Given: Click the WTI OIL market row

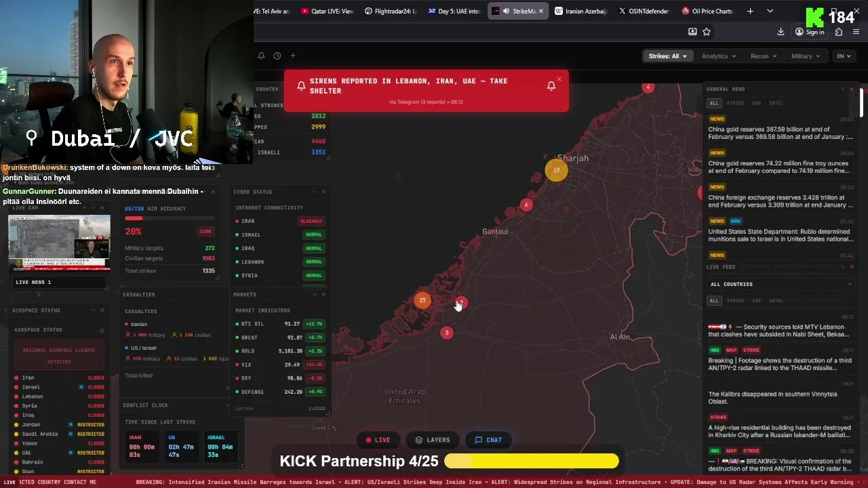Looking at the screenshot, I should click(280, 324).
